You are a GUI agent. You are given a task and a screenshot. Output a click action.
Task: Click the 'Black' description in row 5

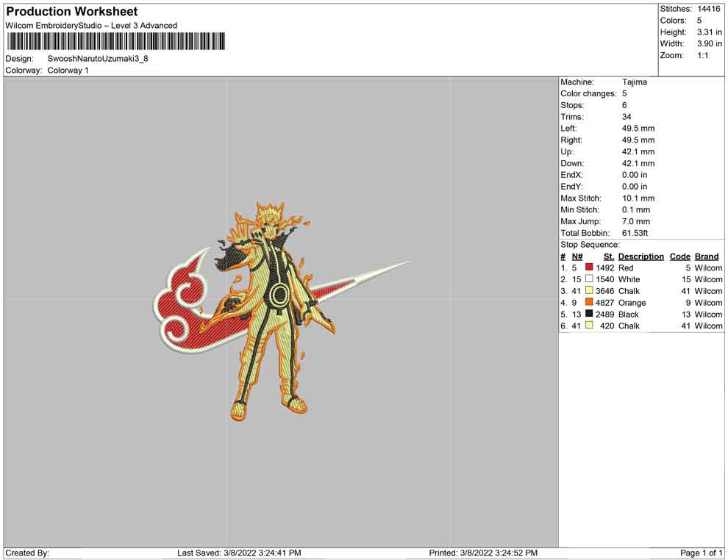tap(628, 314)
